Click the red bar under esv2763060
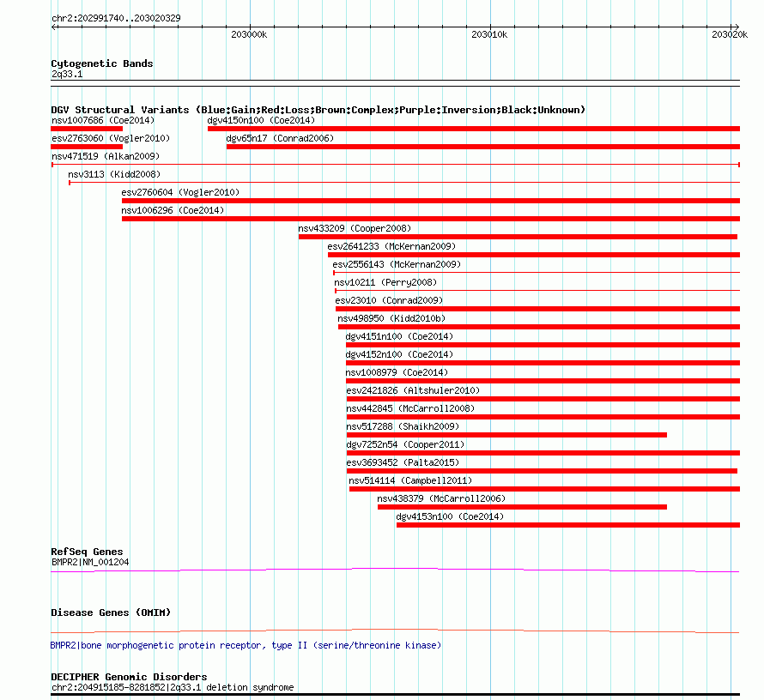The height and width of the screenshot is (700, 764). pos(87,147)
